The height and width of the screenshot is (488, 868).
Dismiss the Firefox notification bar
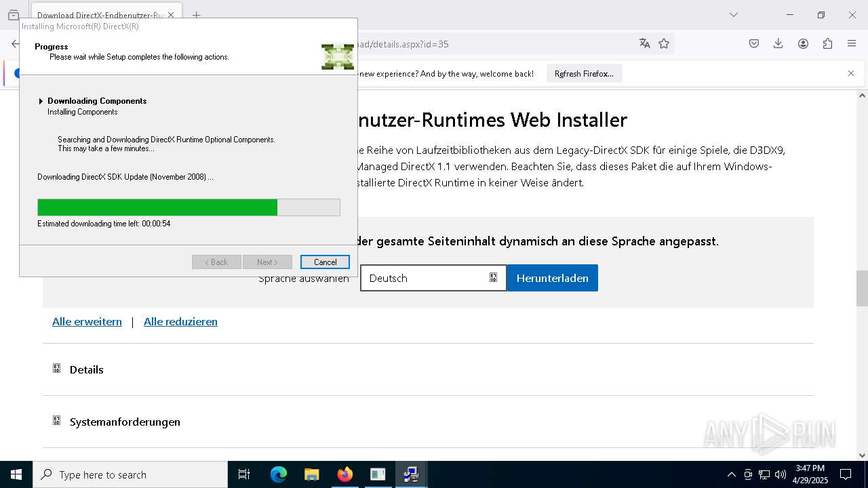pos(851,73)
